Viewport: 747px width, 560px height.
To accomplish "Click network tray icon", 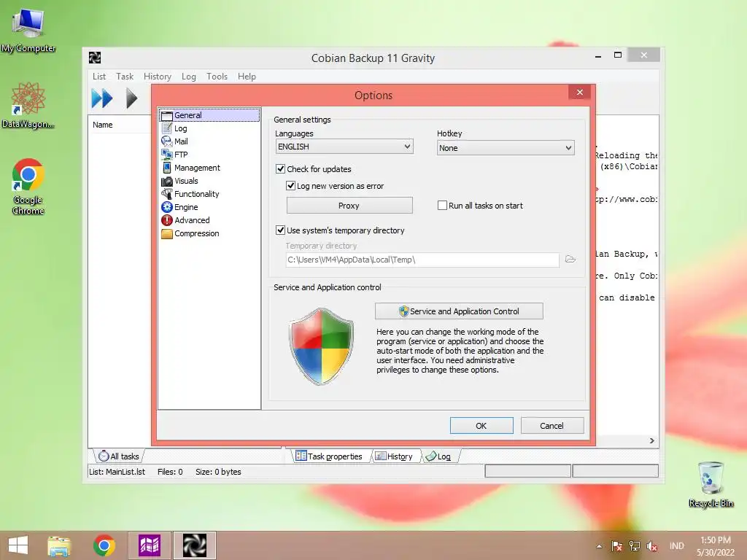I will click(635, 546).
